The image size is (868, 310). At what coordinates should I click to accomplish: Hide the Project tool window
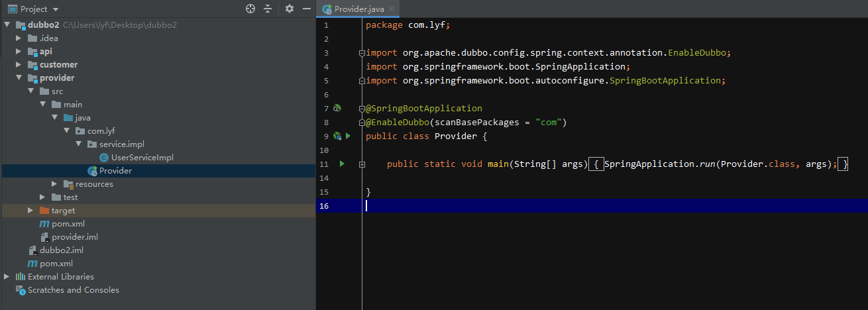[306, 9]
